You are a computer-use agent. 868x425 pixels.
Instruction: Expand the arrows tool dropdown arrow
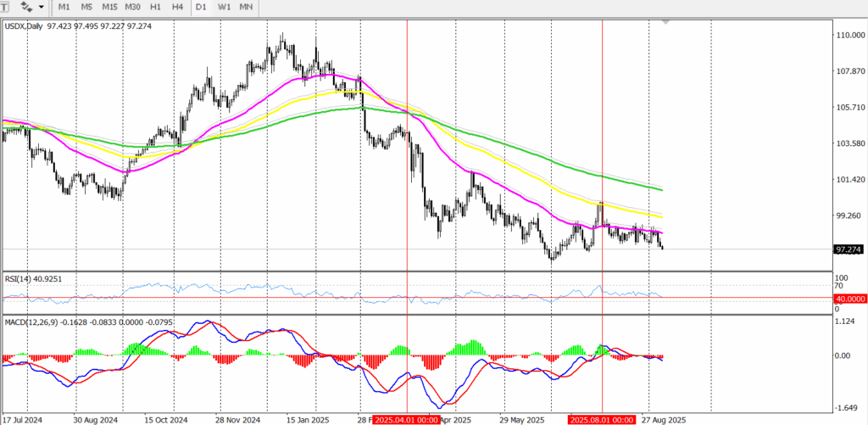pos(42,7)
